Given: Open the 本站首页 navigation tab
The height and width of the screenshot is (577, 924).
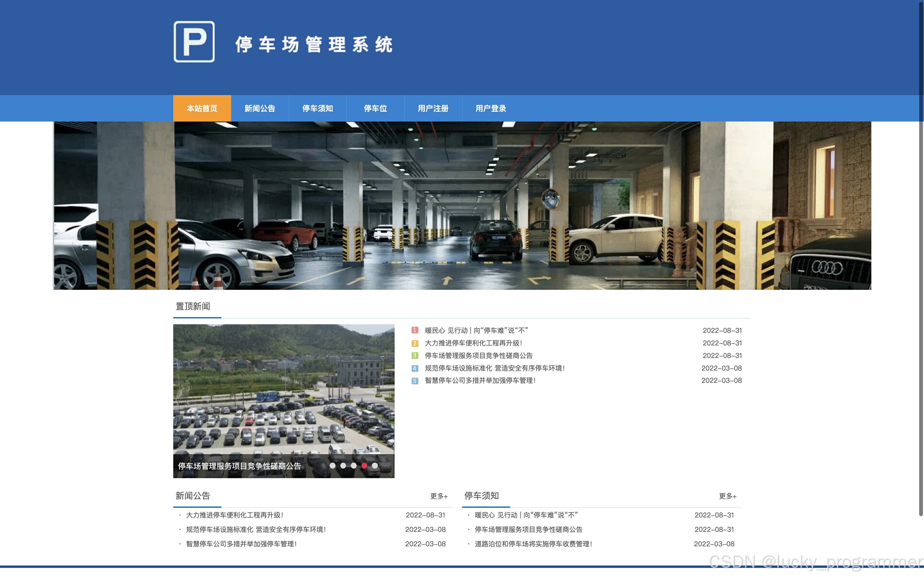Looking at the screenshot, I should pyautogui.click(x=202, y=108).
